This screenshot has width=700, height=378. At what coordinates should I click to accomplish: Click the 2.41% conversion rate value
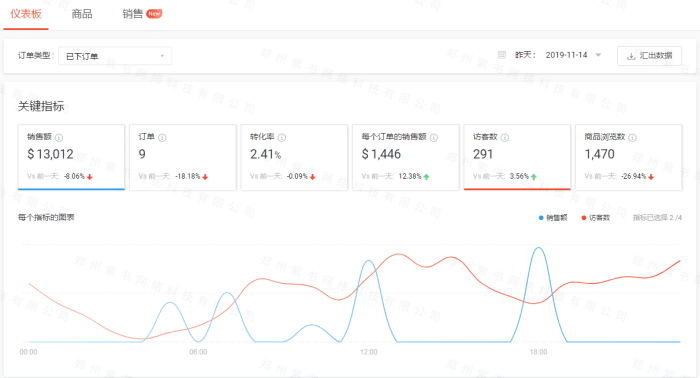point(265,154)
